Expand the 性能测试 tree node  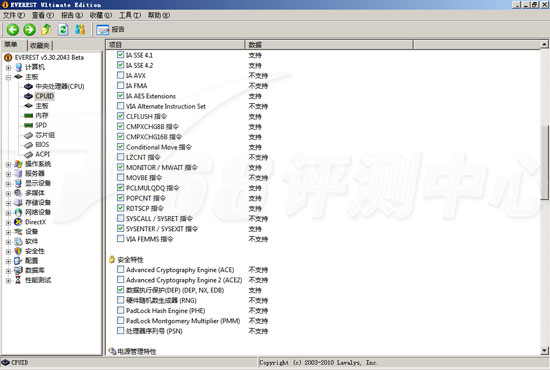coord(8,281)
